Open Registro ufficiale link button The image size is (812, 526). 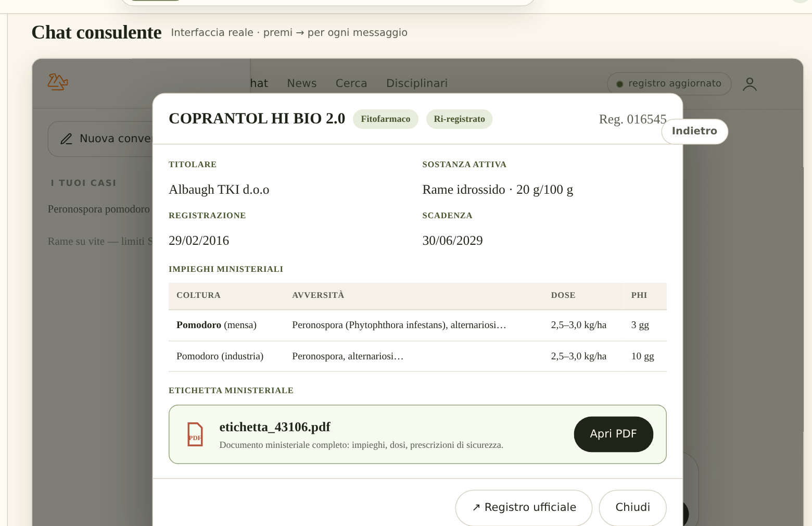524,507
